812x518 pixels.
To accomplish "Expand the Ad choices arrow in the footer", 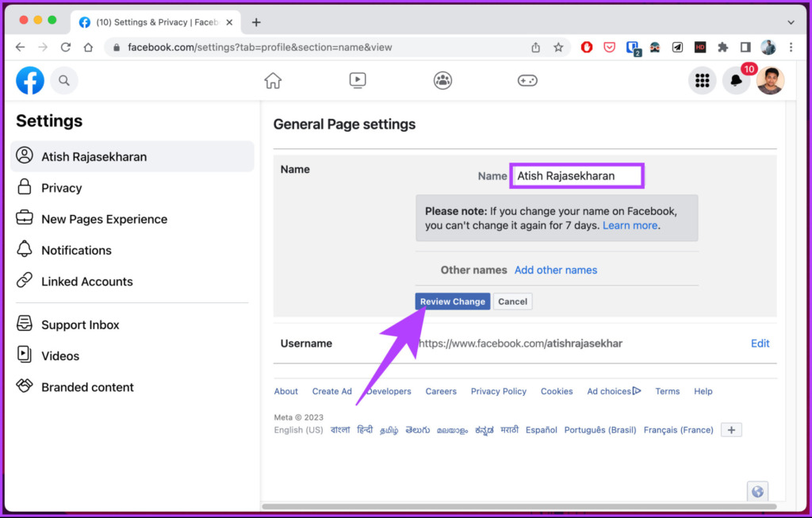I will tap(638, 391).
